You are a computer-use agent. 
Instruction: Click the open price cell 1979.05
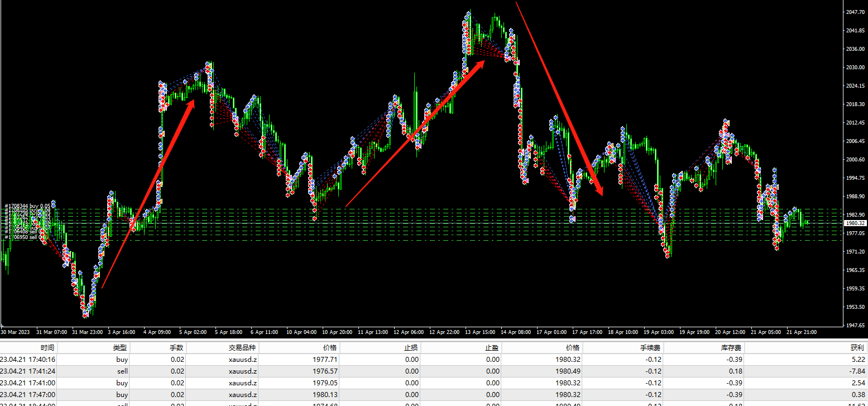point(326,383)
